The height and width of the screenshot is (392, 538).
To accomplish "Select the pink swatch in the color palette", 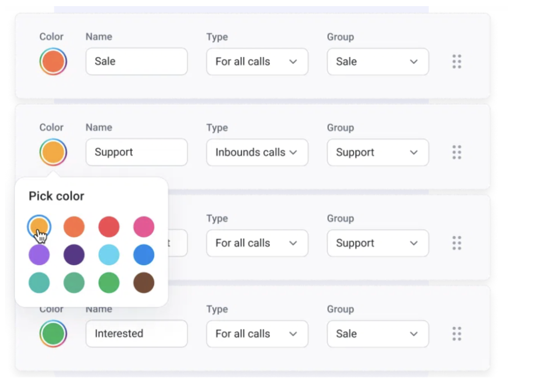I will [x=143, y=226].
